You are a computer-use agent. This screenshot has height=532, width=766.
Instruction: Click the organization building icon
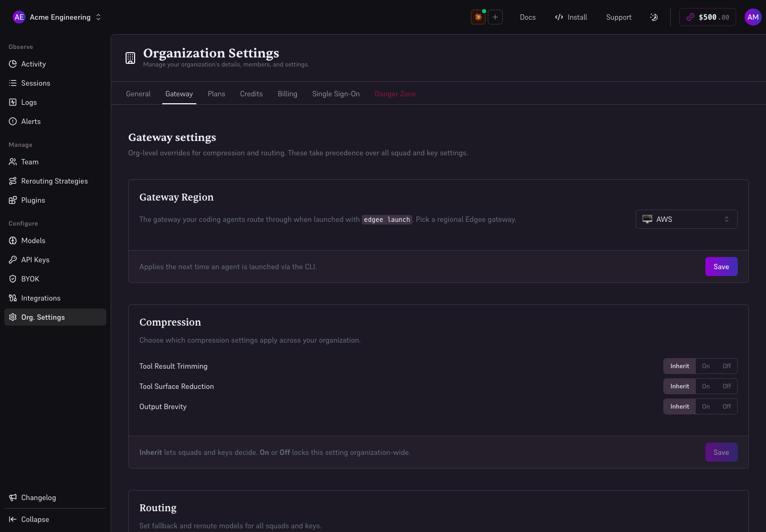[x=130, y=58]
